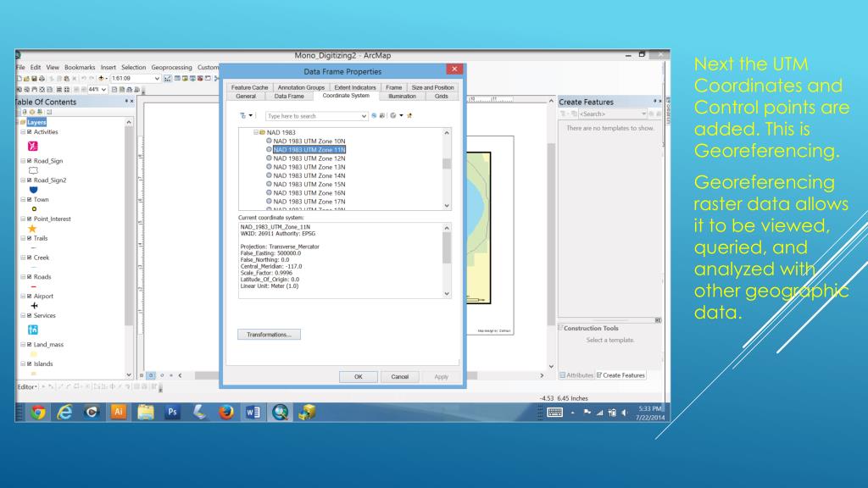Close the Data Frame Properties dialog

point(454,69)
